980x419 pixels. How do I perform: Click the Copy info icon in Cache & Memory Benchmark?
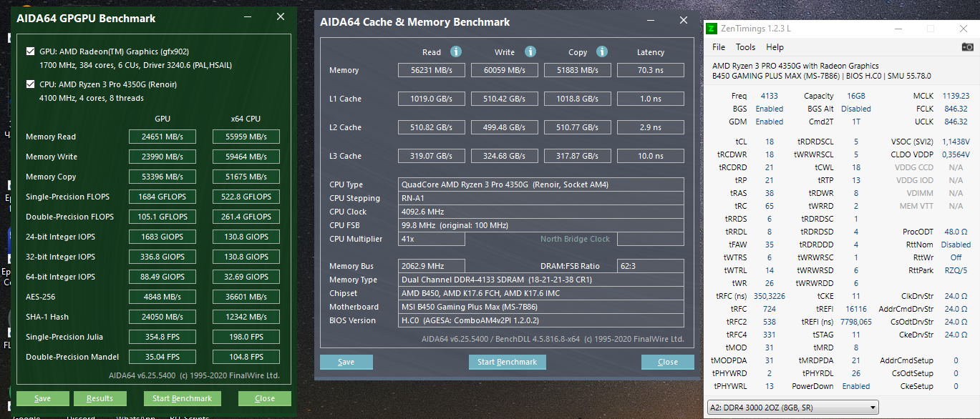(602, 51)
